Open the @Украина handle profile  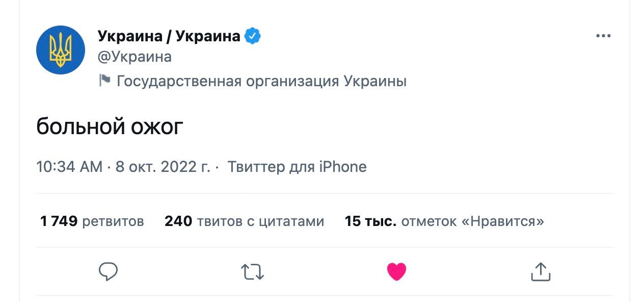point(134,57)
